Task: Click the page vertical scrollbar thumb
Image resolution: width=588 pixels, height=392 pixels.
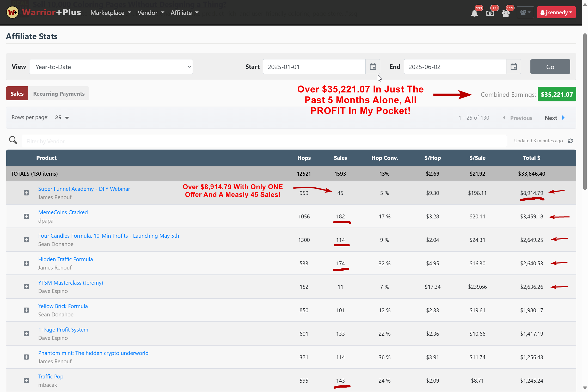Action: tap(585, 112)
